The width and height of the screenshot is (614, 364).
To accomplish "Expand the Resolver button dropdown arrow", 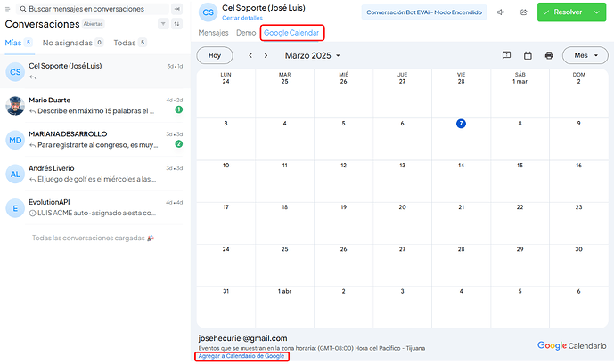I will 597,12.
